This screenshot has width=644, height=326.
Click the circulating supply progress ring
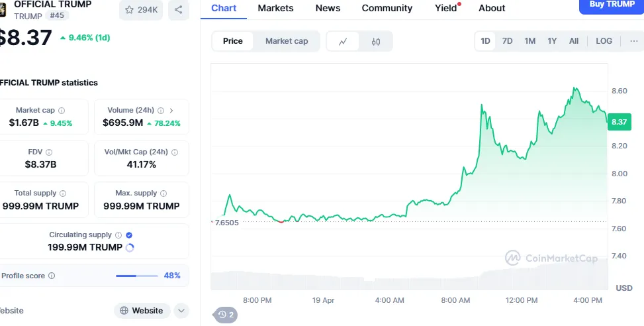(130, 247)
